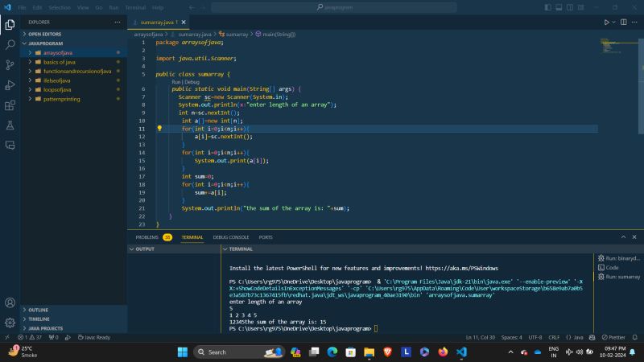Viewport: 644px width, 362px height.
Task: Open Customize Layout icon
Action: tap(580, 7)
